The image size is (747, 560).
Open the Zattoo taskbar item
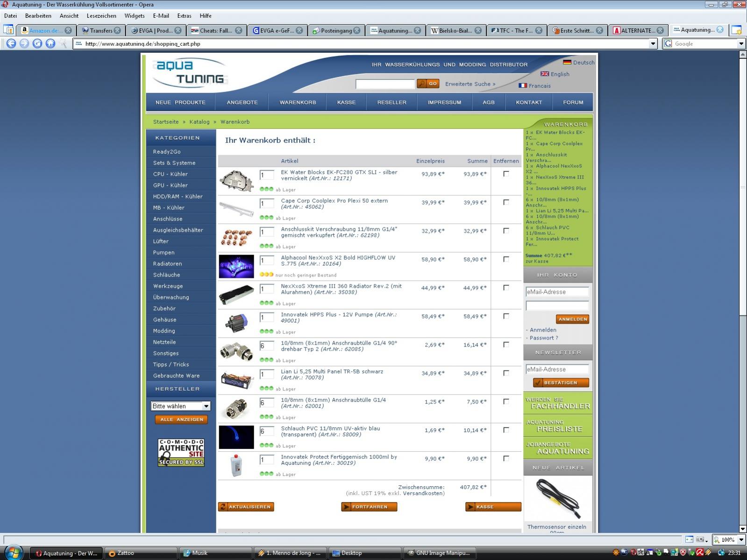pyautogui.click(x=141, y=553)
